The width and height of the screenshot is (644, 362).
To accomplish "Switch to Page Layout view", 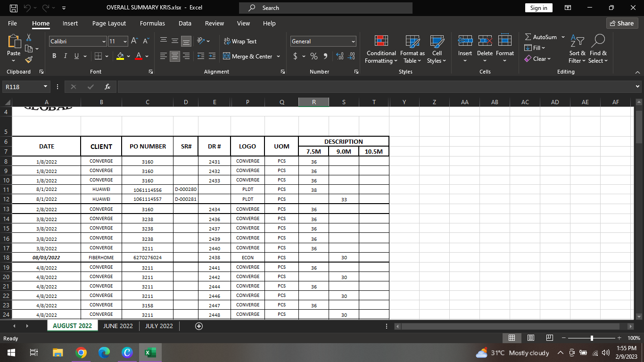I will (x=530, y=338).
